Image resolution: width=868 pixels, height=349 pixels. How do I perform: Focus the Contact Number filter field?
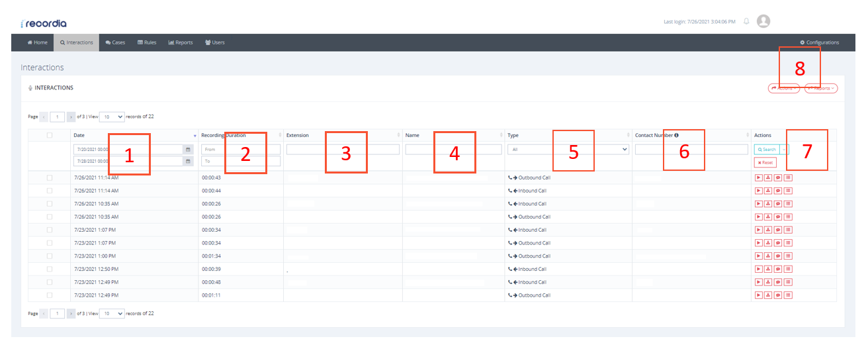coord(691,150)
